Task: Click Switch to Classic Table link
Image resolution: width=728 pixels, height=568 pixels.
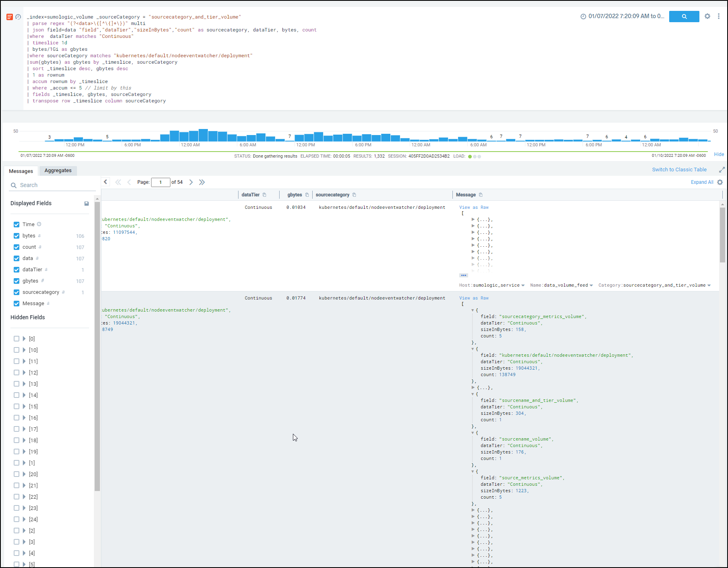Action: 679,170
